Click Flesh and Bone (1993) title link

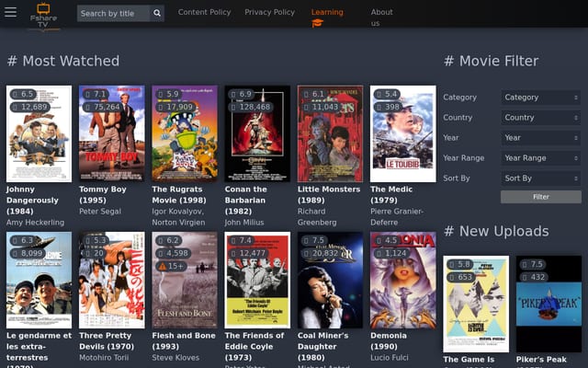184,341
